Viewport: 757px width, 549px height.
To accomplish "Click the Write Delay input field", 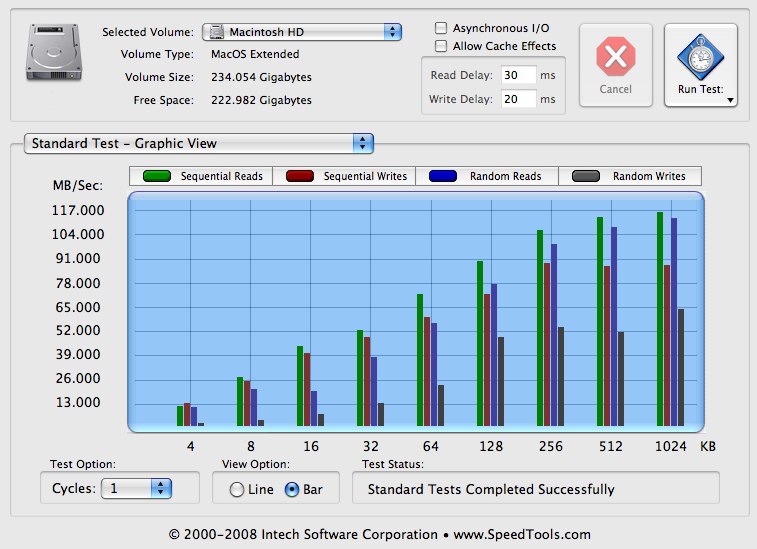I will point(519,99).
